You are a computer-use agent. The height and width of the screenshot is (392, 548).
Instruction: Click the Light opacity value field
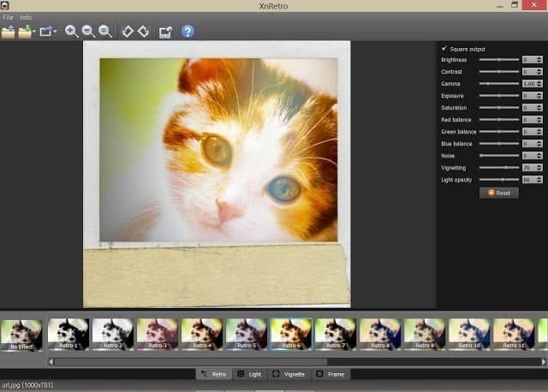point(533,180)
